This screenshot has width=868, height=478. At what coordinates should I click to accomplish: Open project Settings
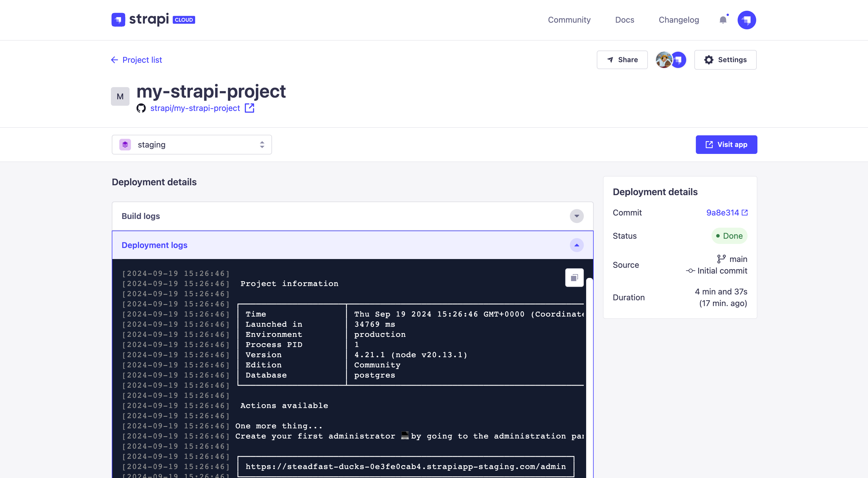[725, 60]
